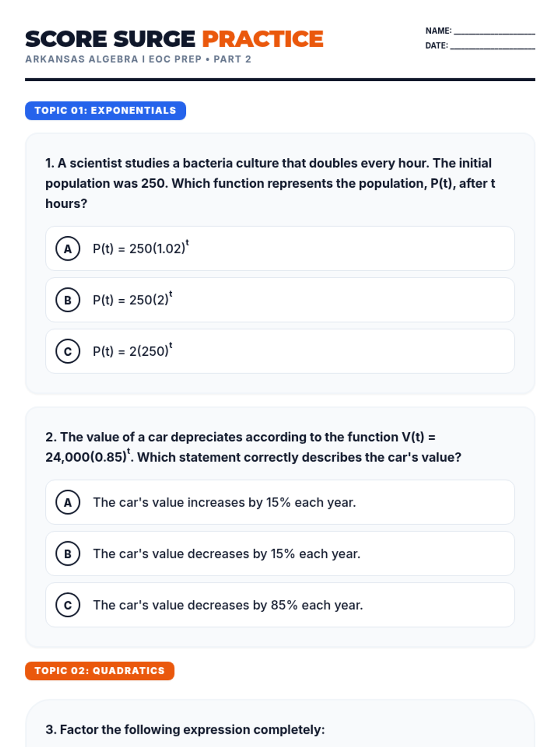Select answer C for question 1
The width and height of the screenshot is (560, 747).
[68, 351]
